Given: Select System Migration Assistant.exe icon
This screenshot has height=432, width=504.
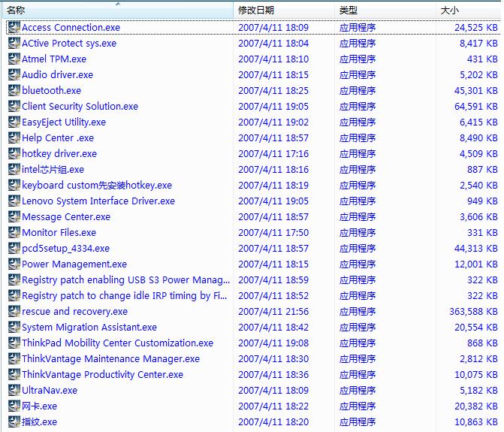Looking at the screenshot, I should point(14,327).
